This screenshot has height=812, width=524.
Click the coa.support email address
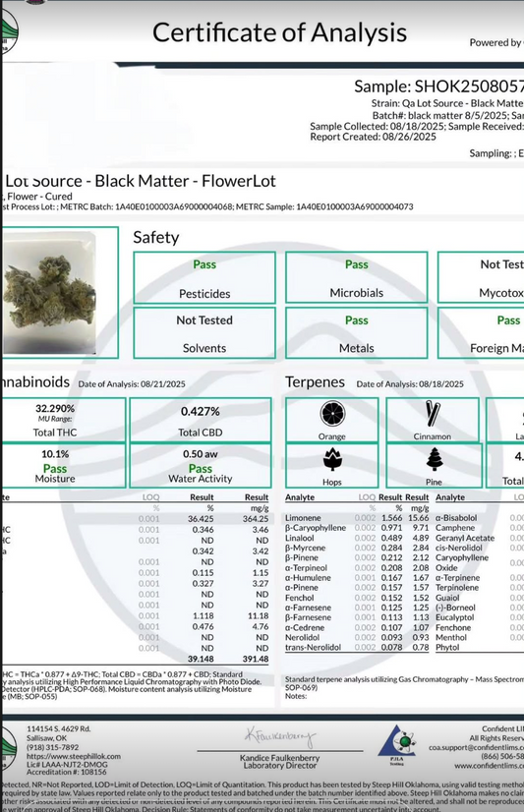coord(477,747)
